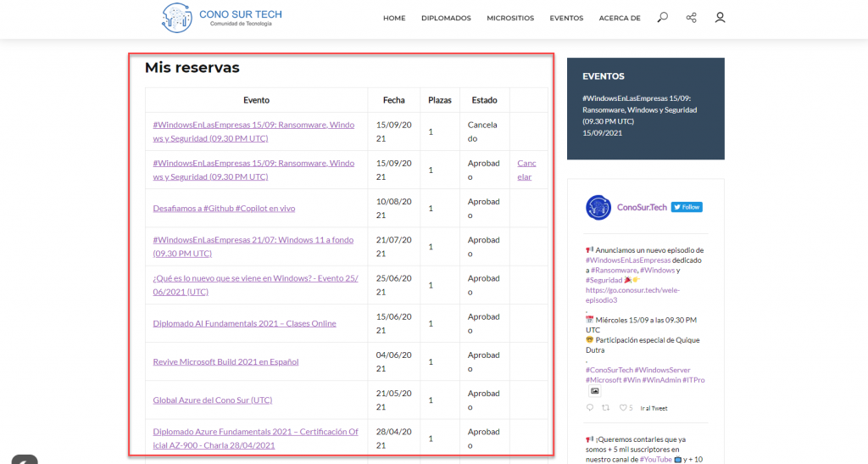Click the 04/06/2021 date cell
The width and height of the screenshot is (868, 464).
(393, 361)
